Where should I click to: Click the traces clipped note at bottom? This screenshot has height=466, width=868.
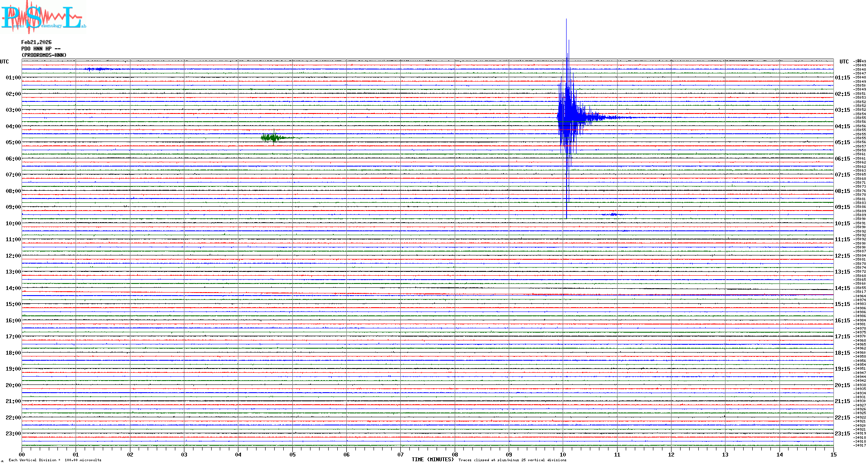(512, 460)
